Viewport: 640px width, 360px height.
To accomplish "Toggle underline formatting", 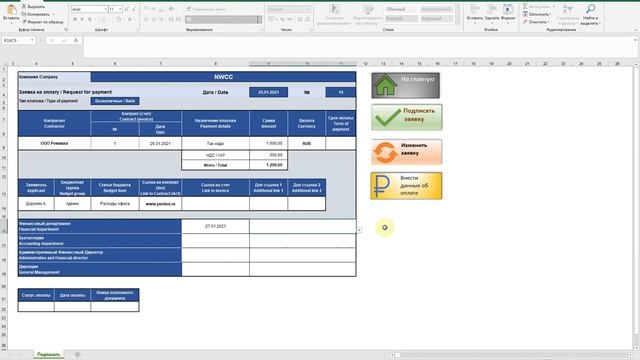I will (x=89, y=19).
